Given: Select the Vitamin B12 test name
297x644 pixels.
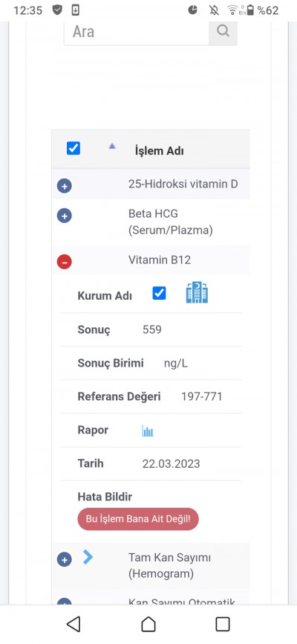Looking at the screenshot, I should pyautogui.click(x=160, y=260).
